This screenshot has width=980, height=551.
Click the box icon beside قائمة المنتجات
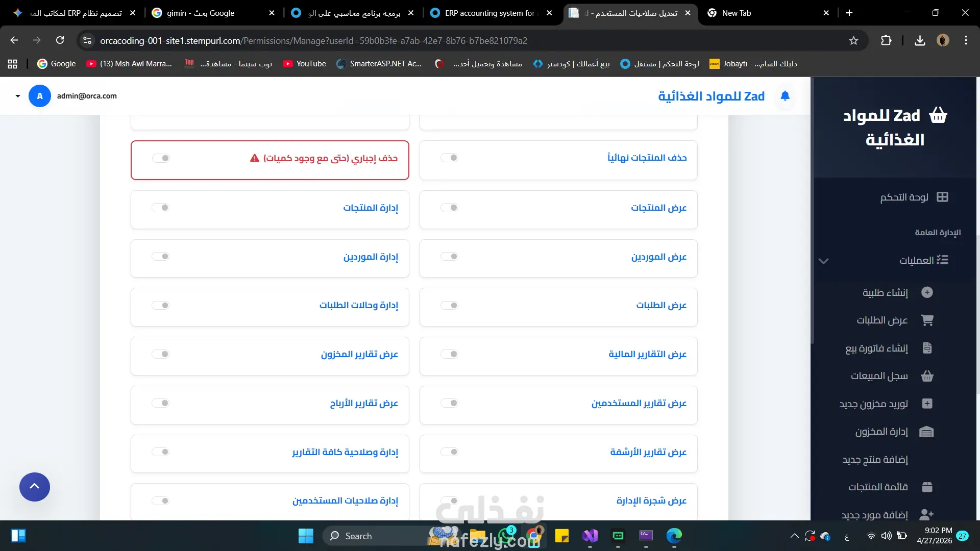pyautogui.click(x=927, y=487)
